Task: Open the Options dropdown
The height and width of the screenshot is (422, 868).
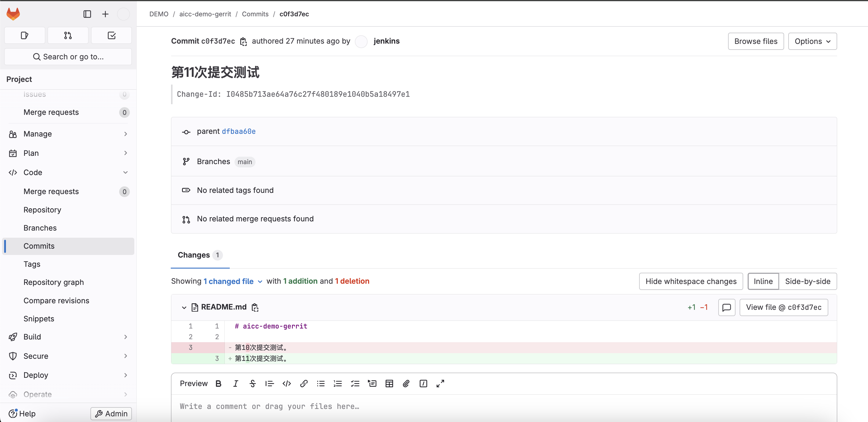Action: coord(812,41)
